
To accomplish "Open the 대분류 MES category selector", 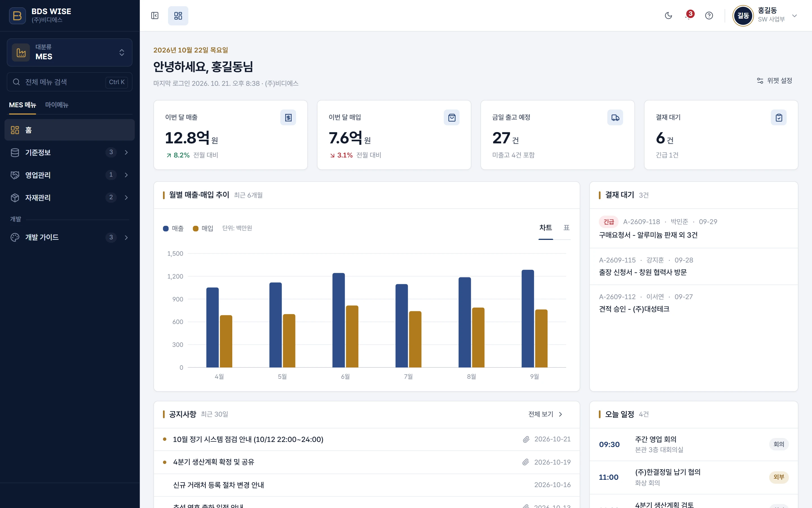I will [x=69, y=52].
